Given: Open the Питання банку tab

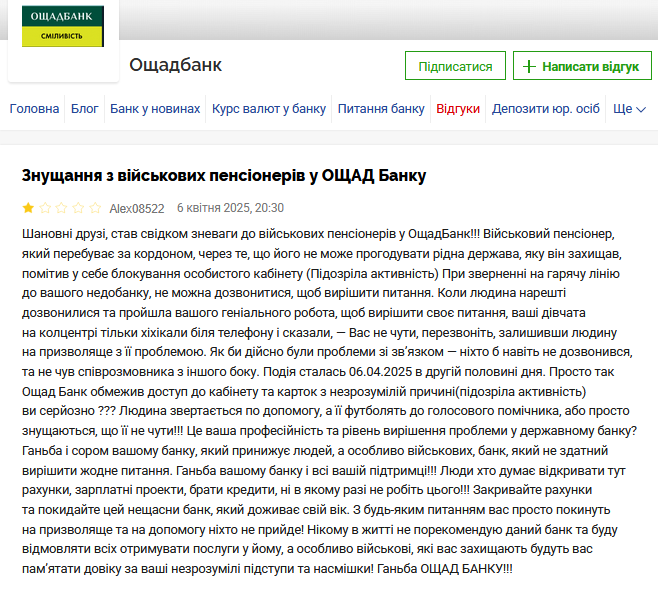Looking at the screenshot, I should click(x=381, y=109).
